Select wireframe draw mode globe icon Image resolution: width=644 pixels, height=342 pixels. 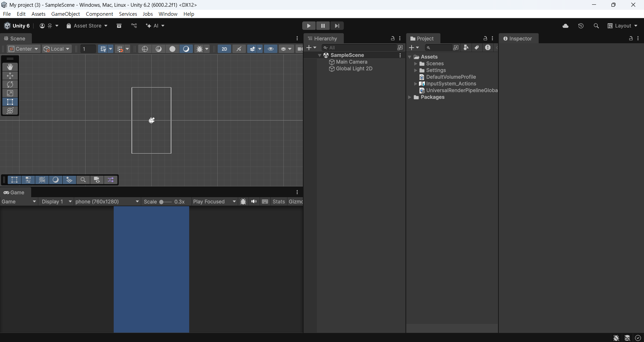145,49
